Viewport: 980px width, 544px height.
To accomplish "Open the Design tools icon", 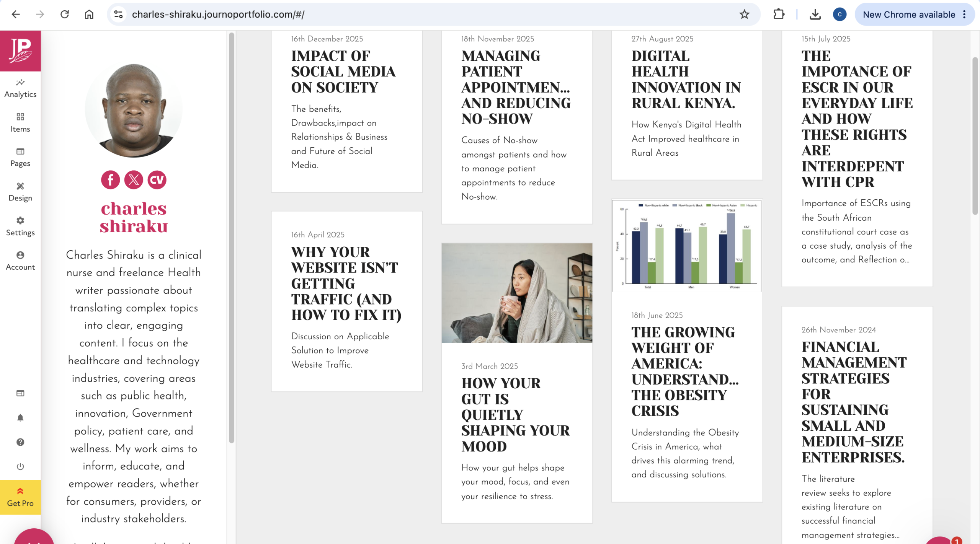I will tap(20, 192).
